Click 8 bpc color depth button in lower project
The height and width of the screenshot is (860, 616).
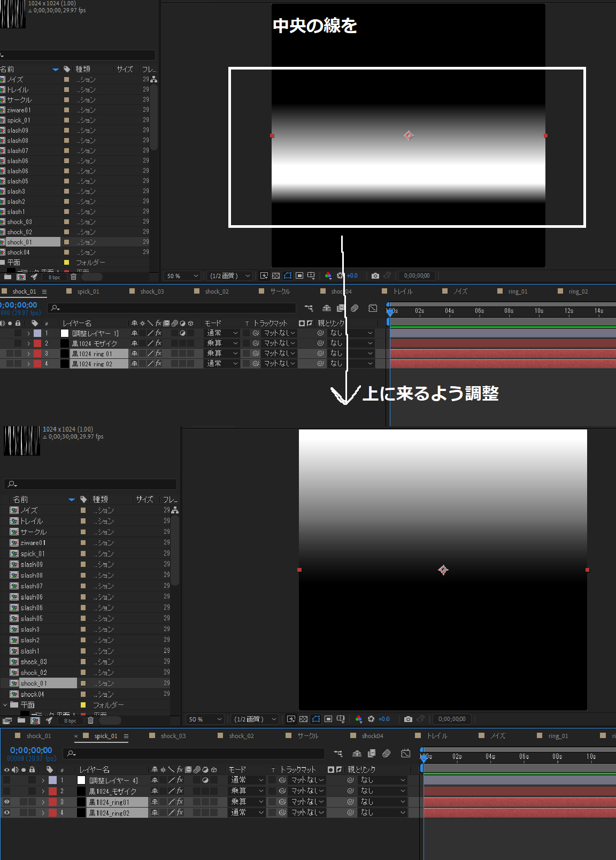click(x=70, y=720)
